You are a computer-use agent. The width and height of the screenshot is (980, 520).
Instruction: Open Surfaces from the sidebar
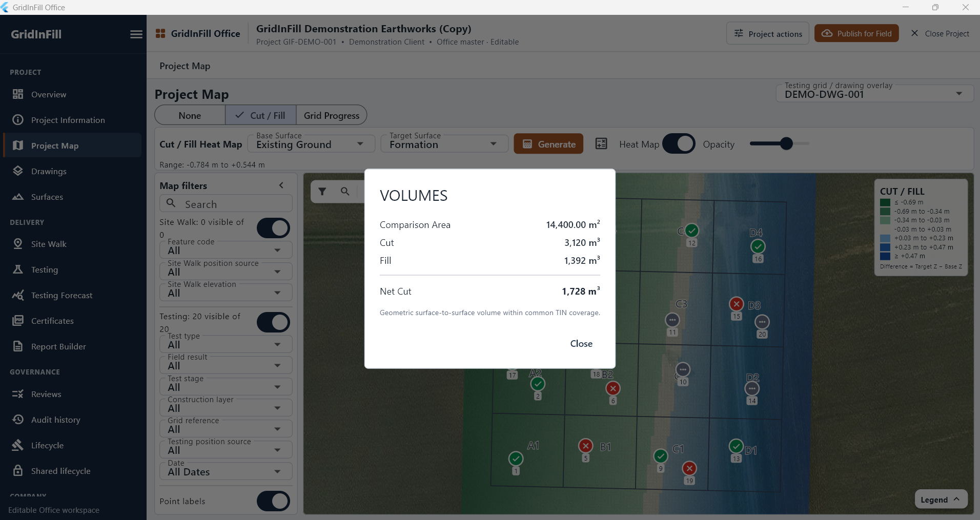pyautogui.click(x=72, y=197)
